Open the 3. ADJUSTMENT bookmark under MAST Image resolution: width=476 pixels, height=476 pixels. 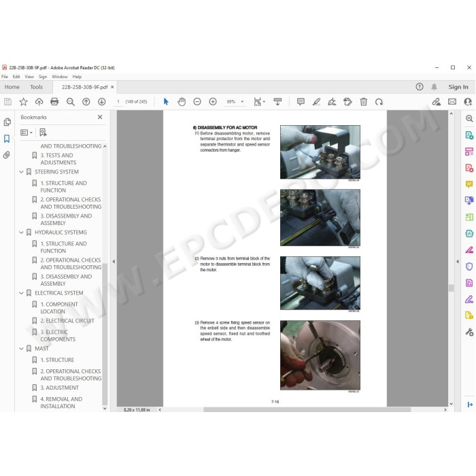60,388
